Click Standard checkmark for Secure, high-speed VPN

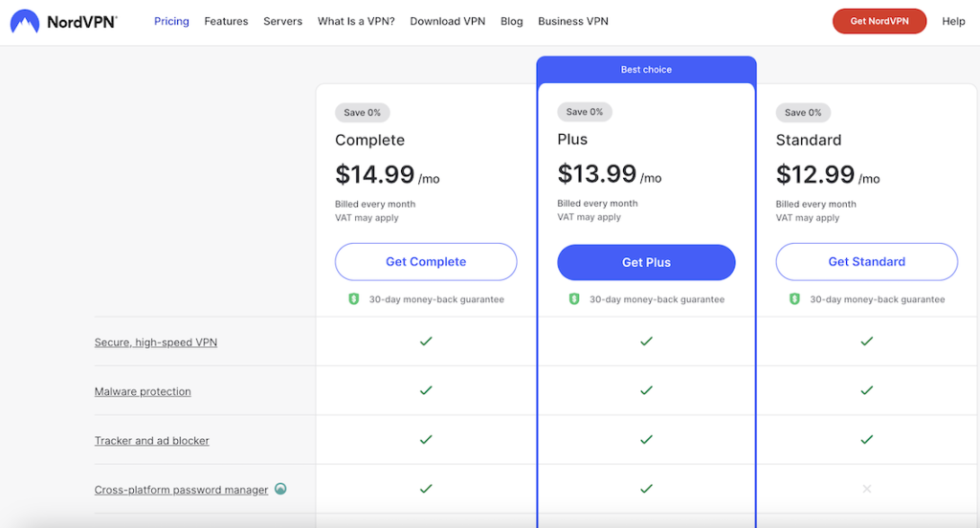(867, 341)
